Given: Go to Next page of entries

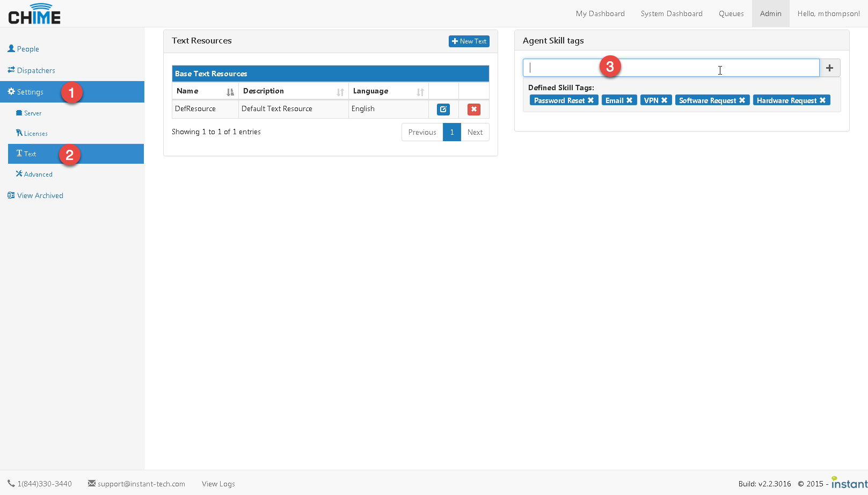Looking at the screenshot, I should tap(475, 132).
